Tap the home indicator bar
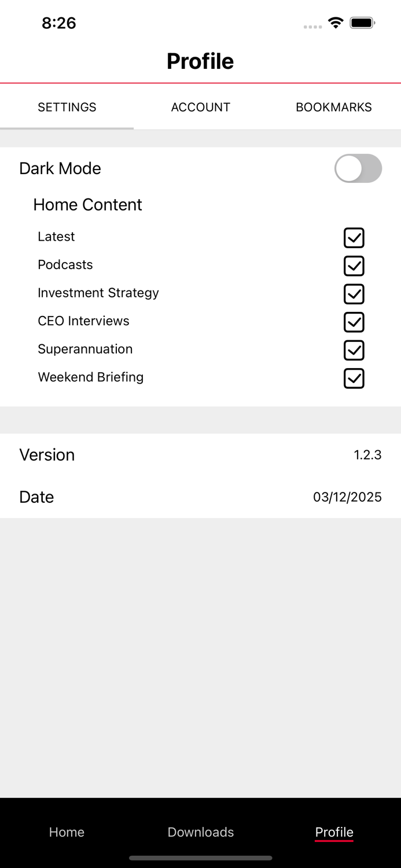This screenshot has width=401, height=868. coord(200,858)
